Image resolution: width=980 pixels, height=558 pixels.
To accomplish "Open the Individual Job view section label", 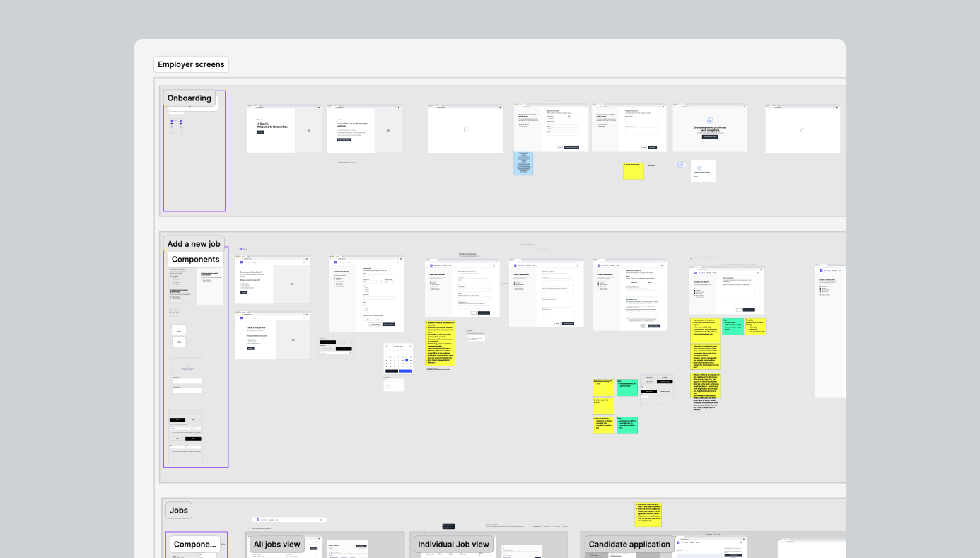I will [453, 545].
